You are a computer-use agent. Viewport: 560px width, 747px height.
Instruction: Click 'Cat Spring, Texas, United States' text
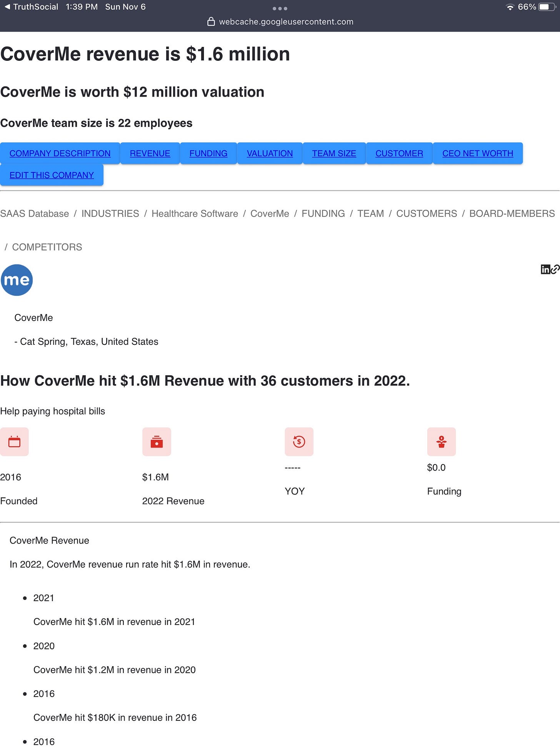coord(89,342)
